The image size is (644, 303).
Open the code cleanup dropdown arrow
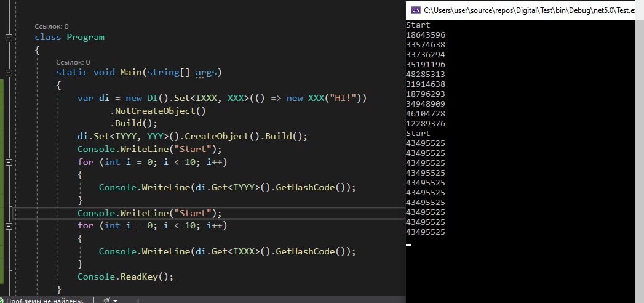(115, 301)
